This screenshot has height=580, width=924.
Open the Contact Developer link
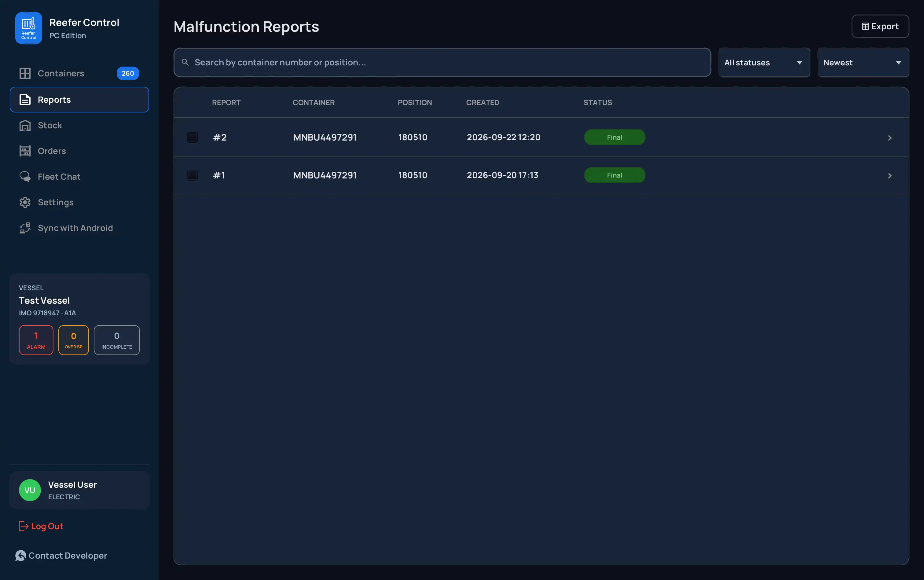pyautogui.click(x=61, y=556)
